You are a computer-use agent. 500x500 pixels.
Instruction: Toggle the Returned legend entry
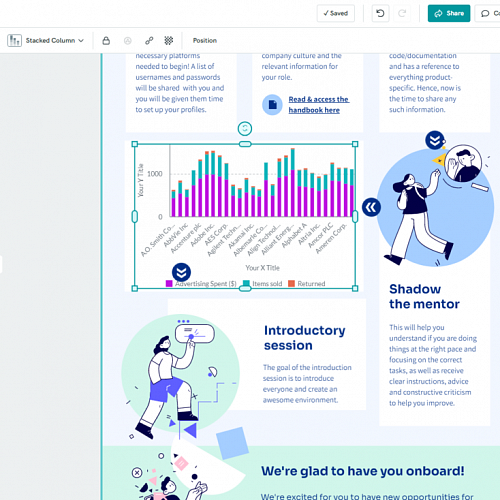pyautogui.click(x=307, y=284)
